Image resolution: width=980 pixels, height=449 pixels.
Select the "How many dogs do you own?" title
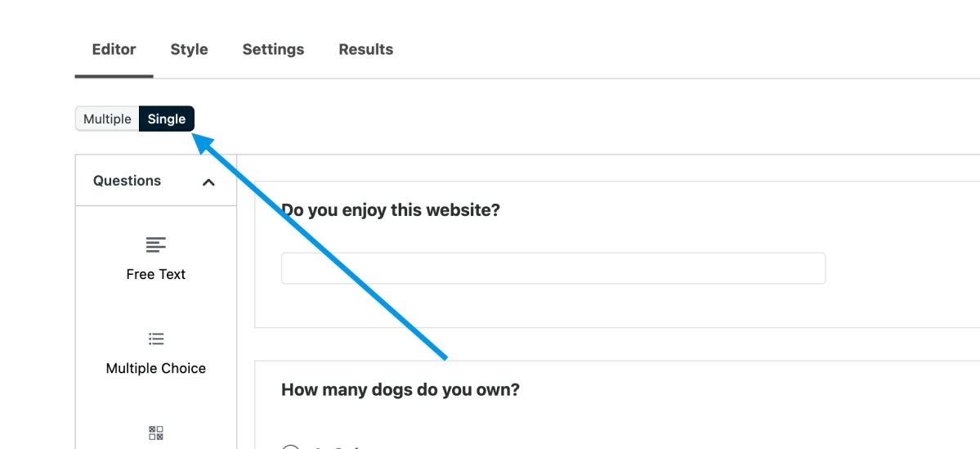point(401,390)
